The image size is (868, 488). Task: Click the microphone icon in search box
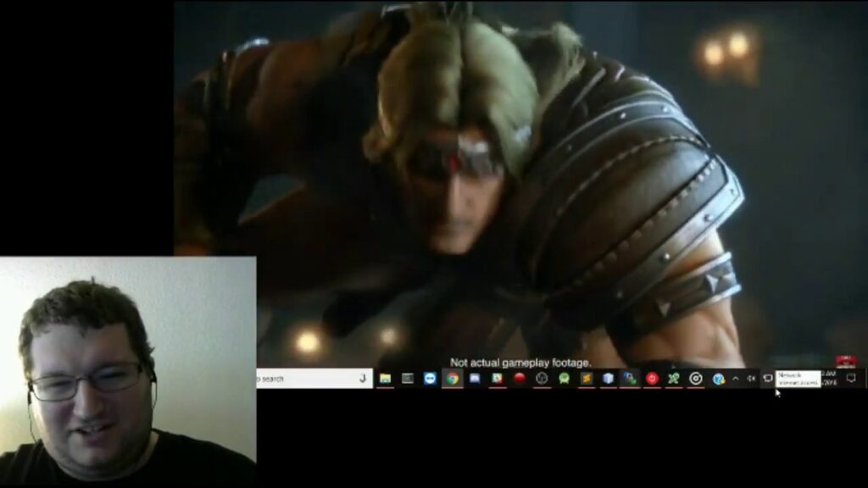point(363,379)
